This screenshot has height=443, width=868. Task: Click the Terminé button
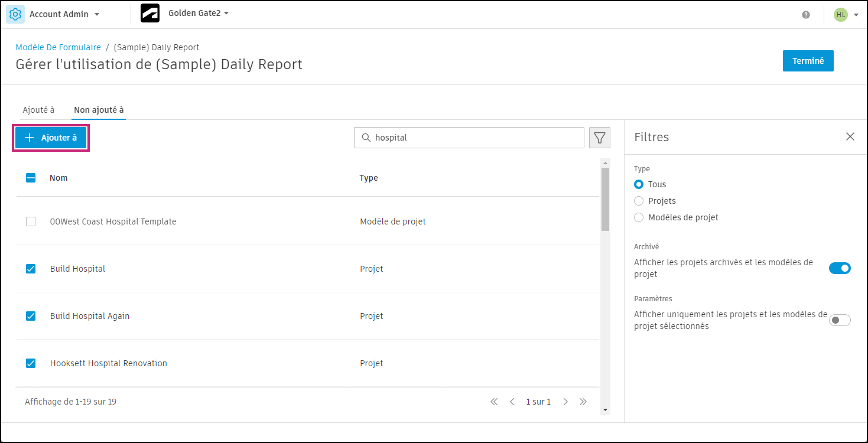click(808, 61)
